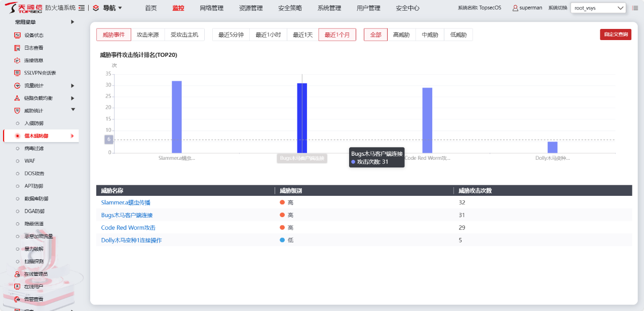Open the root_vsys system switch dropdown
644x311 pixels.
click(598, 8)
